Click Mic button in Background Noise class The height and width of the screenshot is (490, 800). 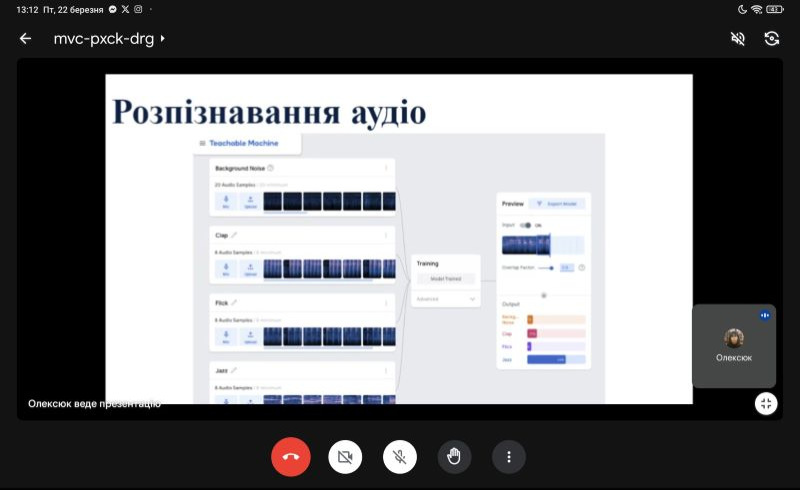pyautogui.click(x=226, y=201)
